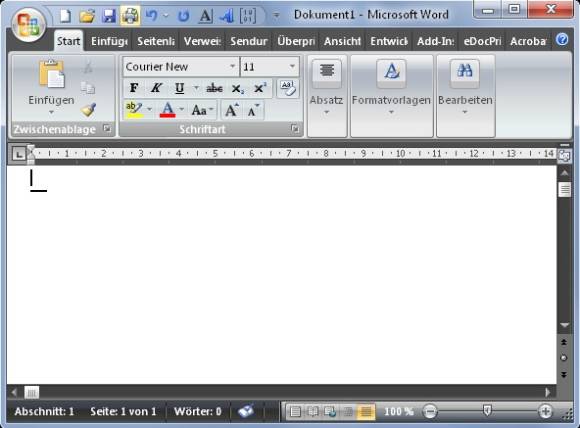Open undo history dropdown arrow
The image size is (580, 428).
click(x=166, y=16)
